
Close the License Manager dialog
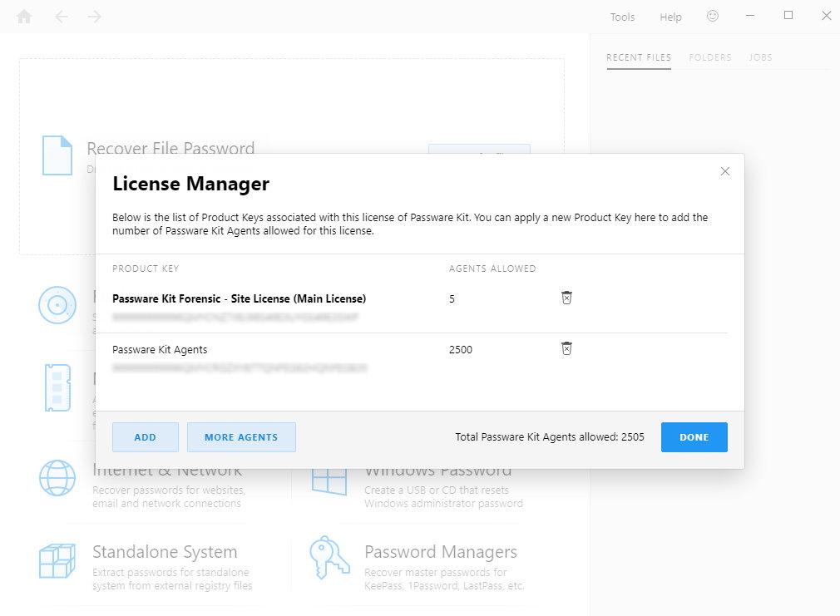tap(725, 171)
